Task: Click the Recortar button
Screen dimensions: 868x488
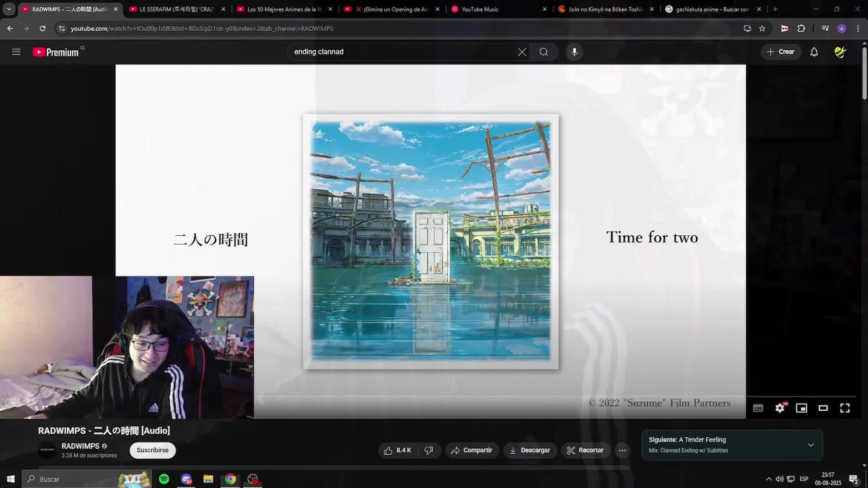Action: coord(585,450)
